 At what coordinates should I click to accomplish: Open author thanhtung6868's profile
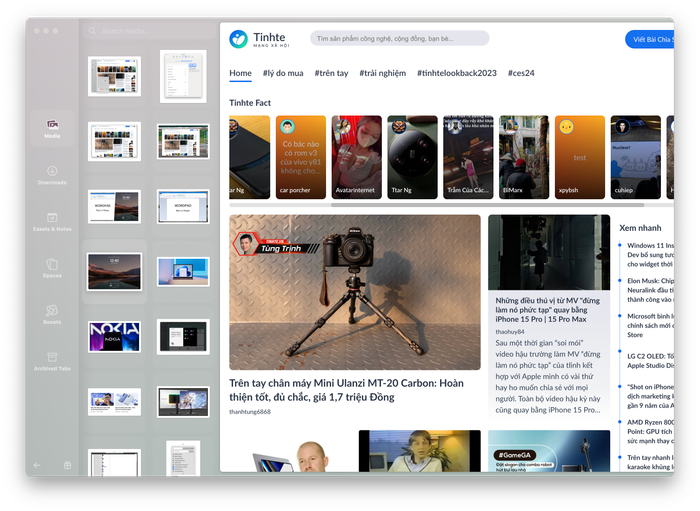(x=250, y=411)
